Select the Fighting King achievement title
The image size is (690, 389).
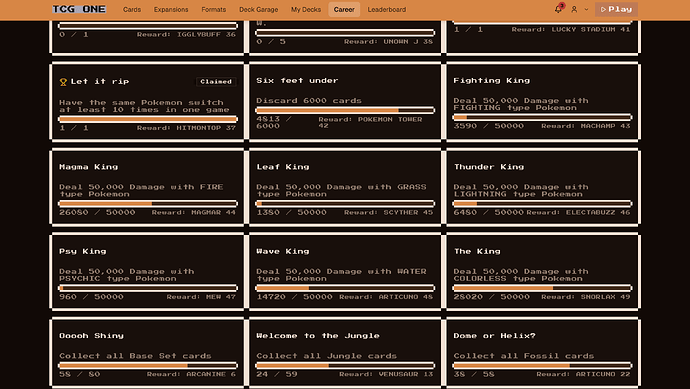[492, 81]
